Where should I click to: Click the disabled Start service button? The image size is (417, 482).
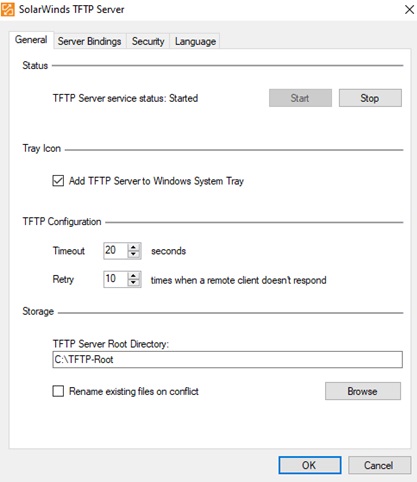click(x=300, y=98)
